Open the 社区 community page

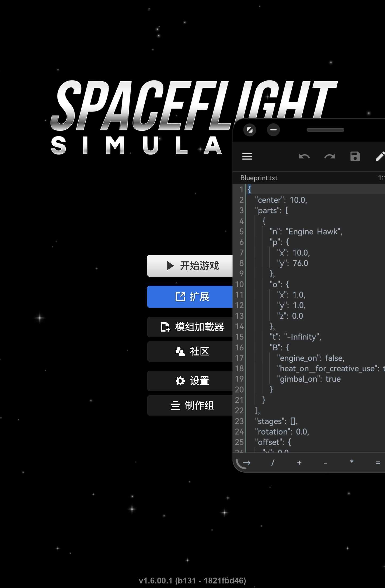click(x=190, y=351)
